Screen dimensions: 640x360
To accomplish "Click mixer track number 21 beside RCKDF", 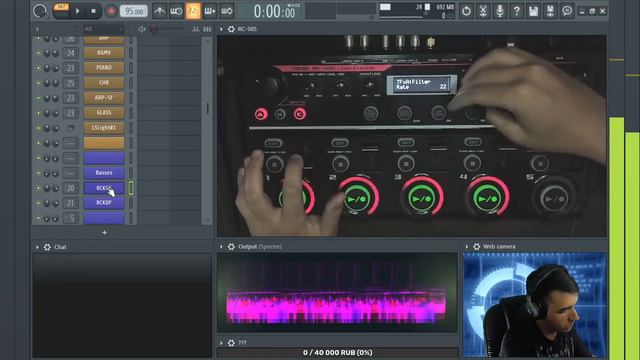I will tap(71, 203).
